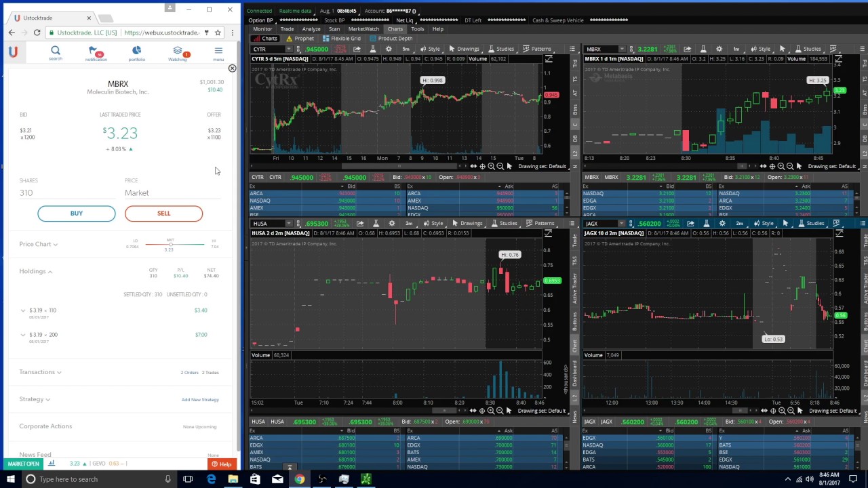Open the CYTR chart list menu icon

tap(572, 49)
